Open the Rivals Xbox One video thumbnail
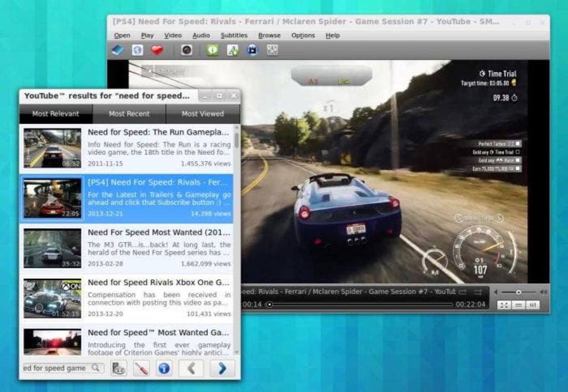This screenshot has width=568, height=392. (53, 298)
